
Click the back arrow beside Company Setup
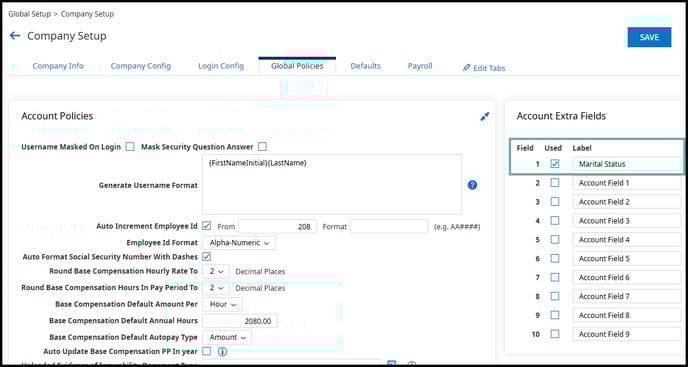click(15, 36)
